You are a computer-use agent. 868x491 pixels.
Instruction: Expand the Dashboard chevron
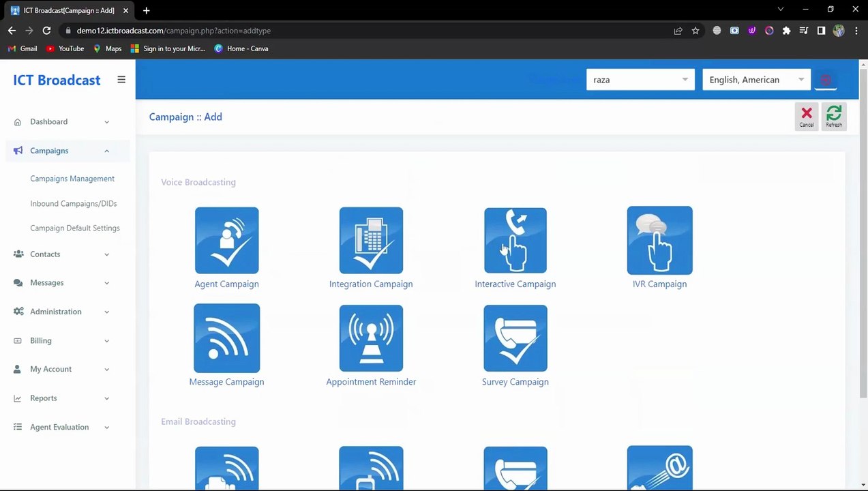106,122
